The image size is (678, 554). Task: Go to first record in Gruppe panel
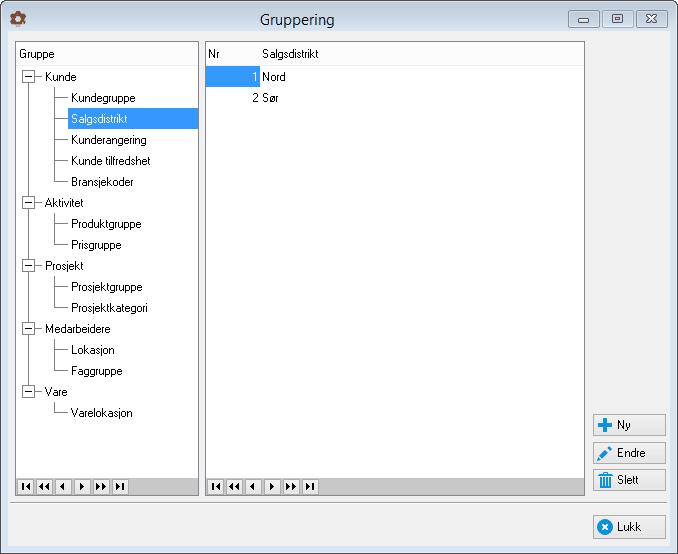[26, 487]
